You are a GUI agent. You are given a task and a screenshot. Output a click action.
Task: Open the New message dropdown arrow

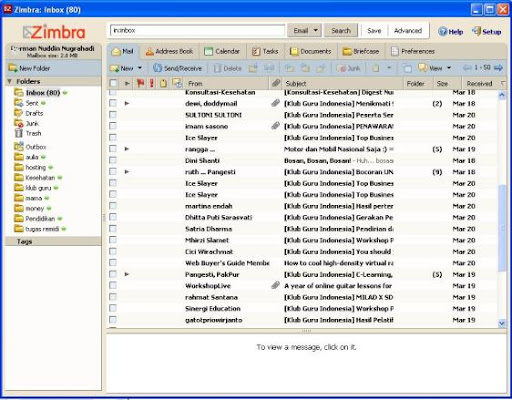point(140,68)
